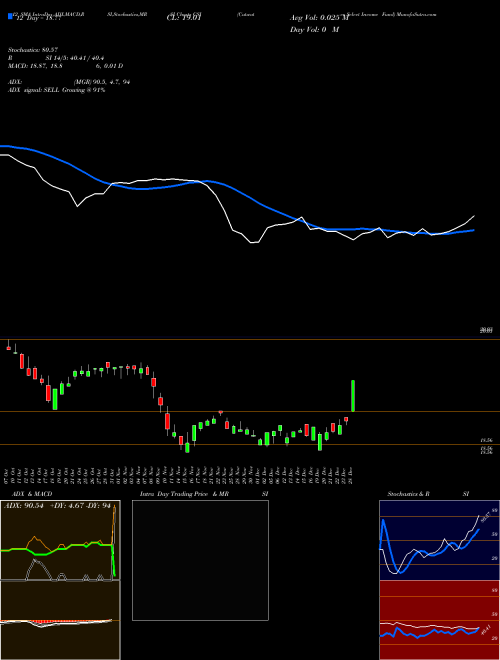Screen dimensions: 500x660
Task: Click the blue 12 Day SMA legend square
Action: tap(10, 17)
